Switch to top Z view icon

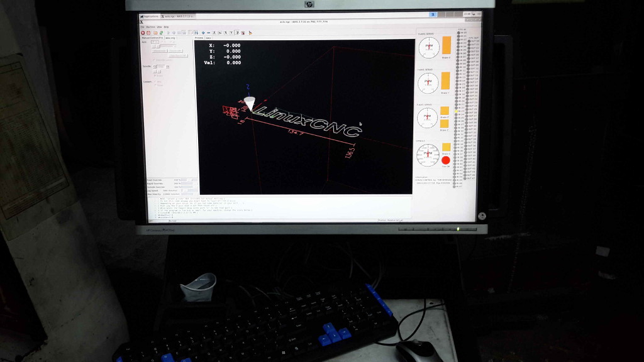214,33
